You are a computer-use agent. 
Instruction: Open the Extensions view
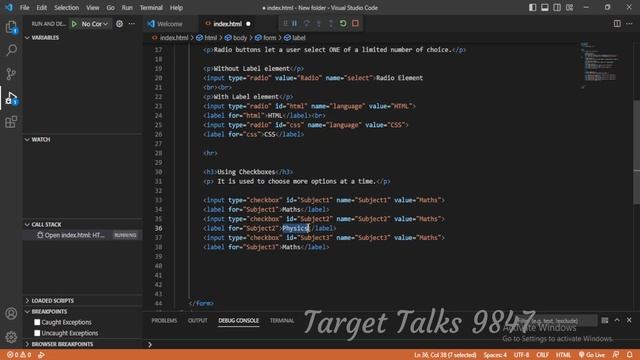coord(11,122)
